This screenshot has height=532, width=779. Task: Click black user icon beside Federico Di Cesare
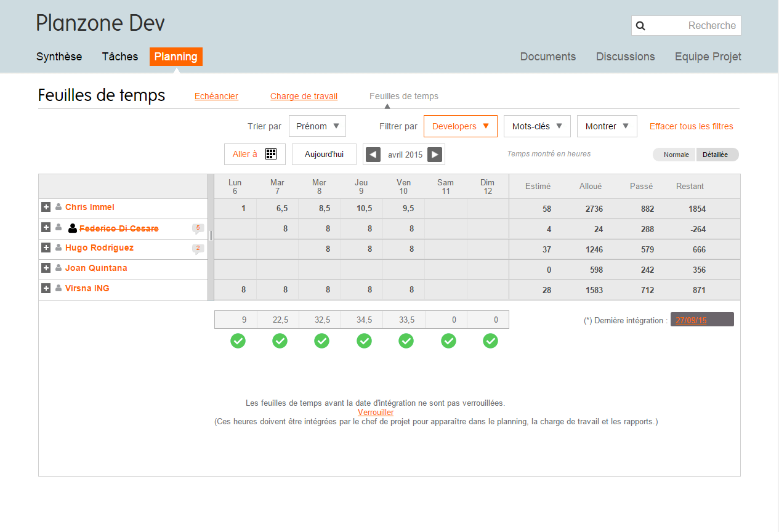tap(73, 228)
